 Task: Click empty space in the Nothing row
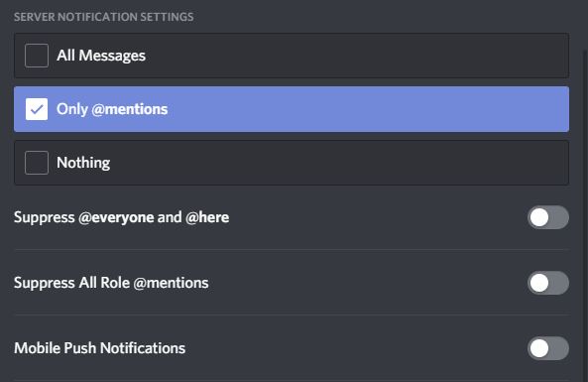click(337, 163)
